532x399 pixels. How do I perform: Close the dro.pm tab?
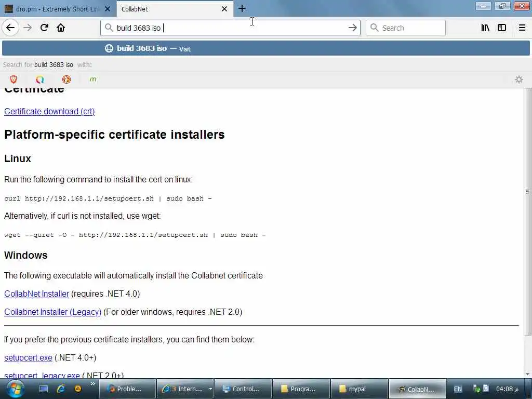point(108,9)
